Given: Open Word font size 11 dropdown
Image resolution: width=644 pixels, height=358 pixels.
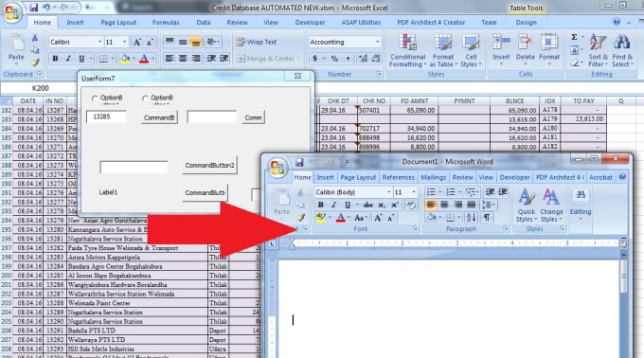Looking at the screenshot, I should 414,192.
